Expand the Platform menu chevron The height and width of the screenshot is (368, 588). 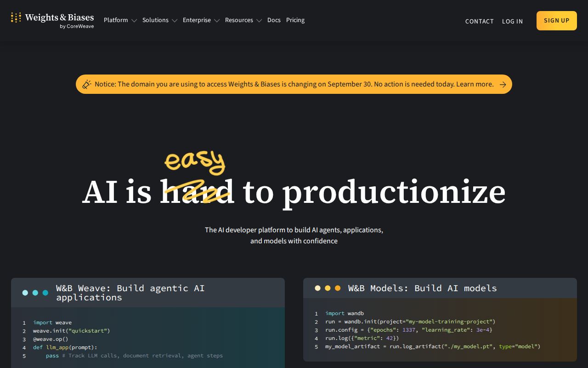(134, 21)
